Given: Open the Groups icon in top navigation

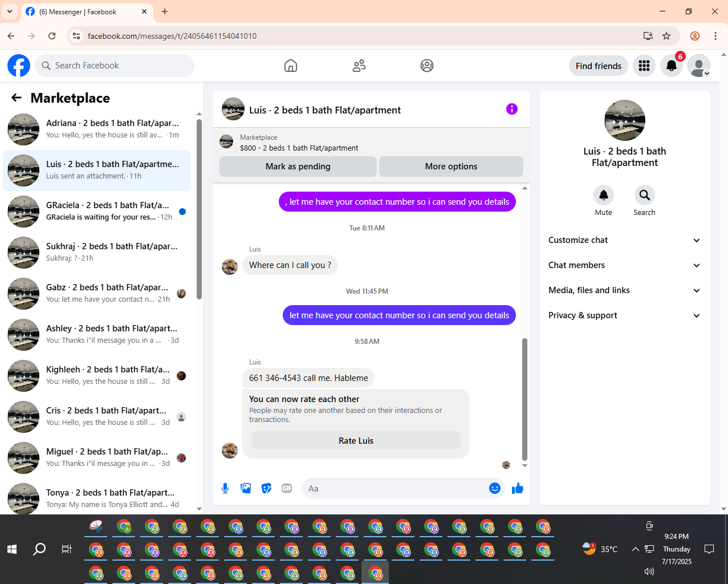Looking at the screenshot, I should click(x=427, y=66).
